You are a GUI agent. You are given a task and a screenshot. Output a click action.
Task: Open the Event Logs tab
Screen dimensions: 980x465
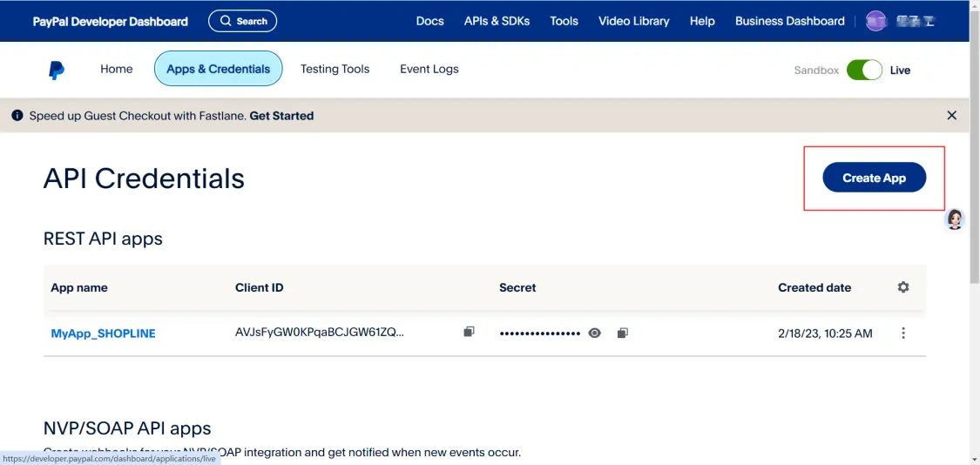tap(429, 69)
